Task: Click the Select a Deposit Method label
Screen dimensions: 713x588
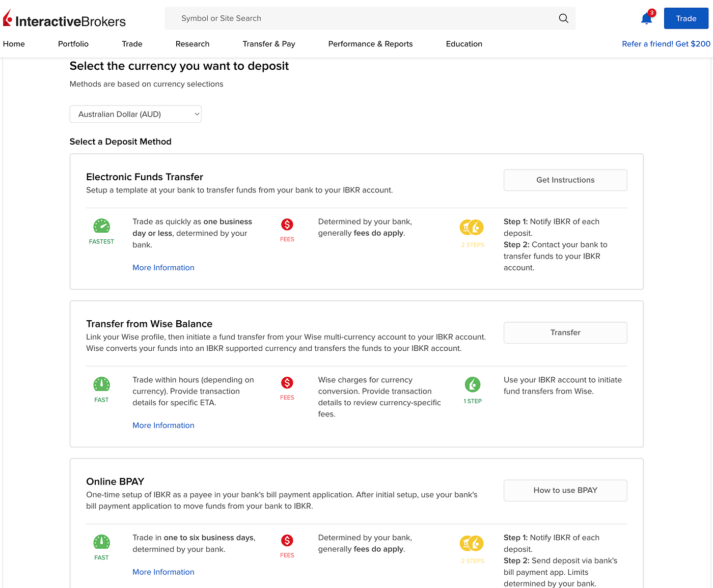Action: point(121,142)
